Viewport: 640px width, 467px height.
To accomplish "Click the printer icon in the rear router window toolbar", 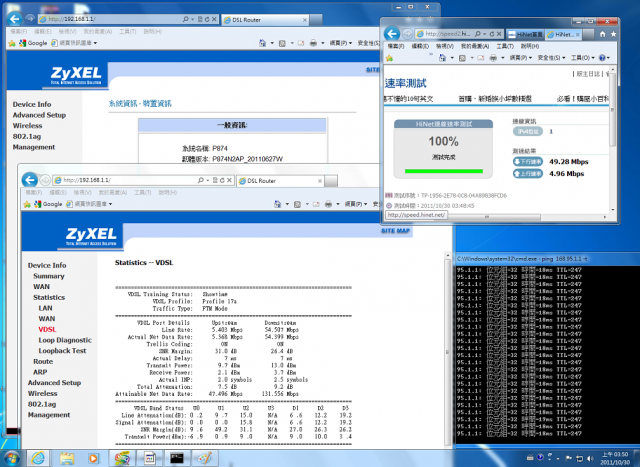I will [313, 43].
